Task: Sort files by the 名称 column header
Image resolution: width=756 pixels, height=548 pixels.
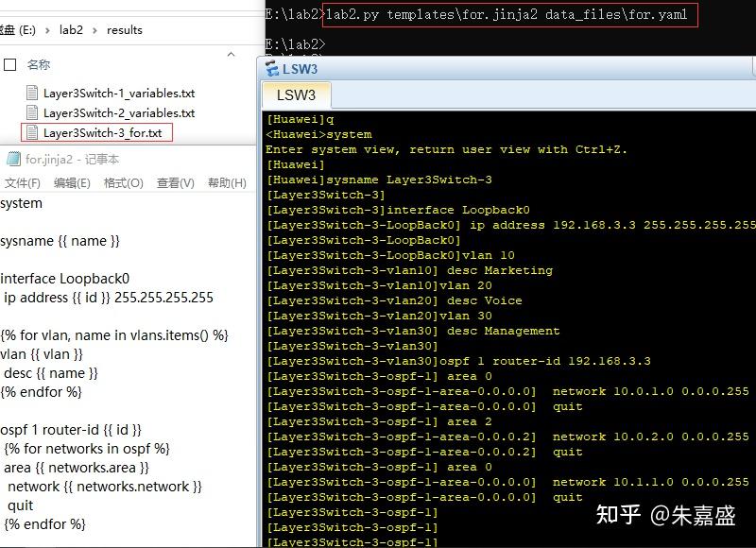Action: point(39,64)
